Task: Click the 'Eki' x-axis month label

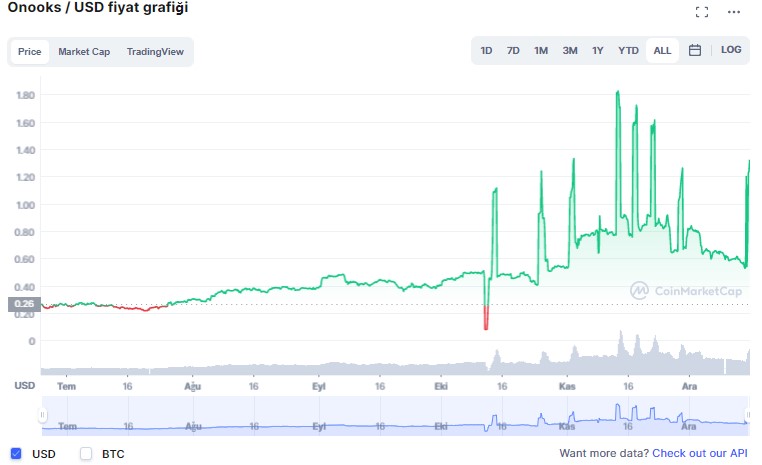Action: (441, 386)
